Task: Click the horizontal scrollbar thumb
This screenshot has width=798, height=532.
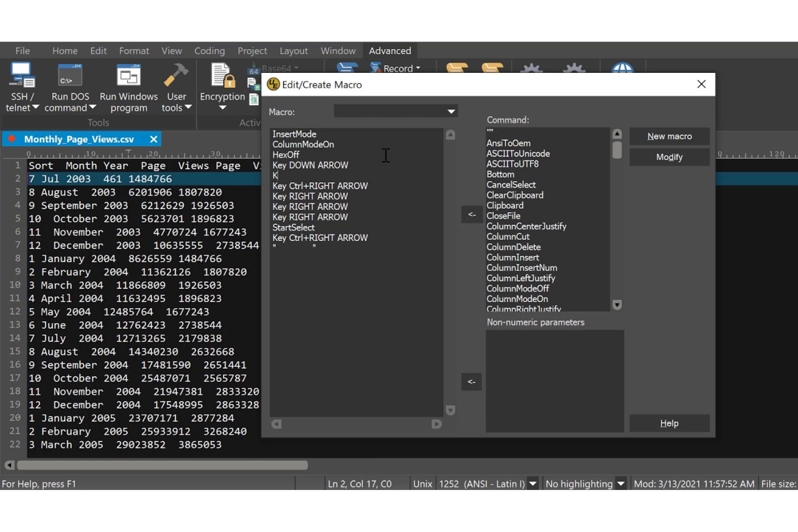Action: [x=162, y=465]
